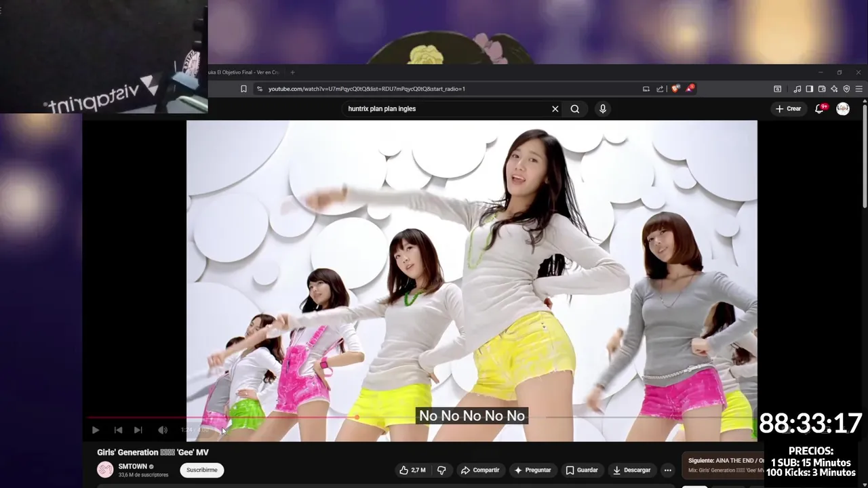Click the YouTube search magnifier button

pyautogui.click(x=575, y=108)
